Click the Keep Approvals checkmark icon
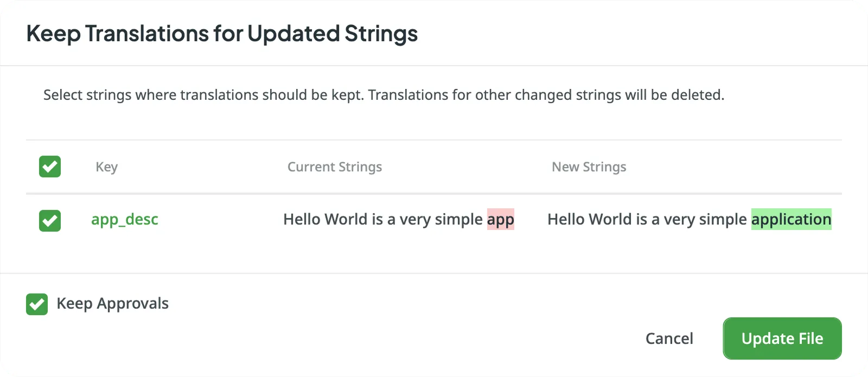The image size is (868, 377). [36, 304]
